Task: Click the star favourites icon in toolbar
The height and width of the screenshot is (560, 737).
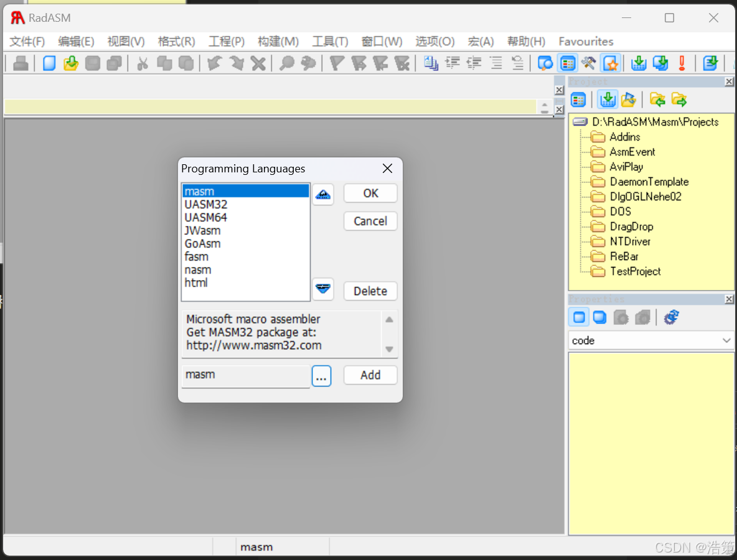Action: (x=611, y=63)
